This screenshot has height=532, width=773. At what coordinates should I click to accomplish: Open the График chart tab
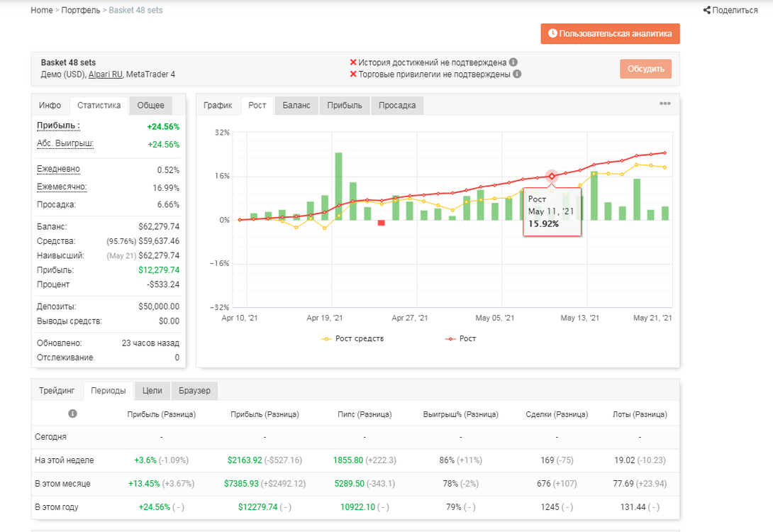click(x=218, y=106)
